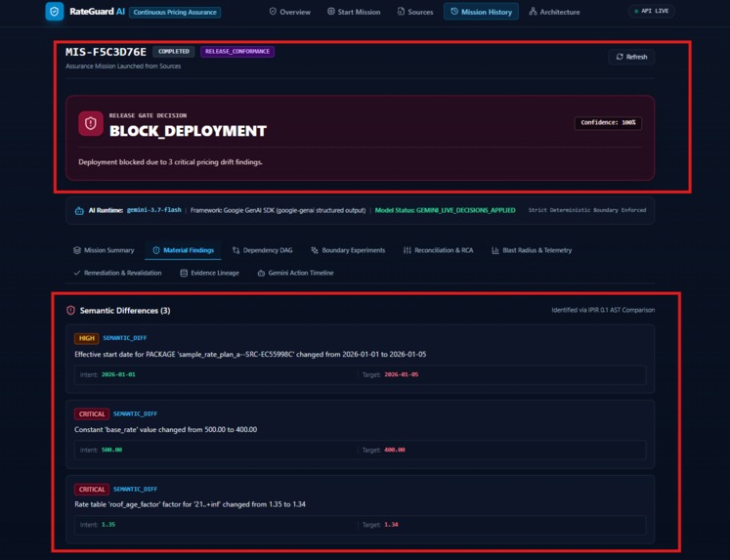Click the intent value 500.00
Viewport: 730px width, 560px height.
(x=111, y=450)
